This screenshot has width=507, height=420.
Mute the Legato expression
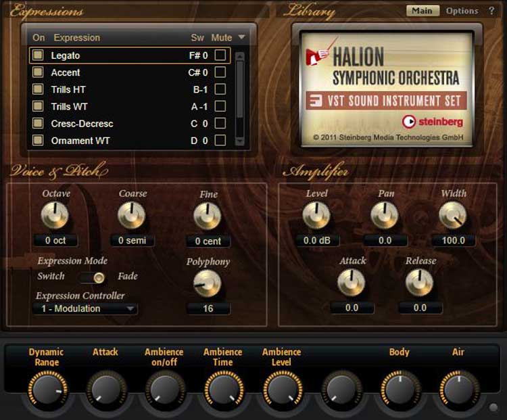[220, 55]
